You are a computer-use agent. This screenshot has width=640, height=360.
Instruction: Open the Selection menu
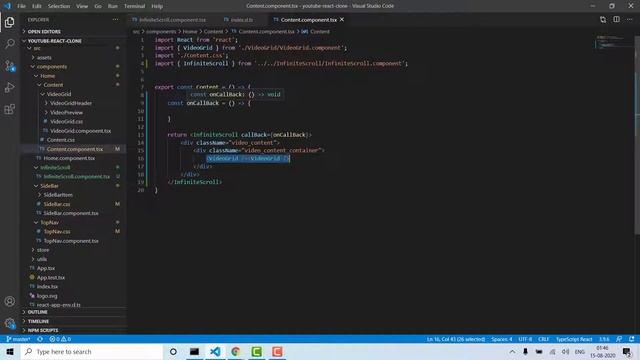[59, 6]
